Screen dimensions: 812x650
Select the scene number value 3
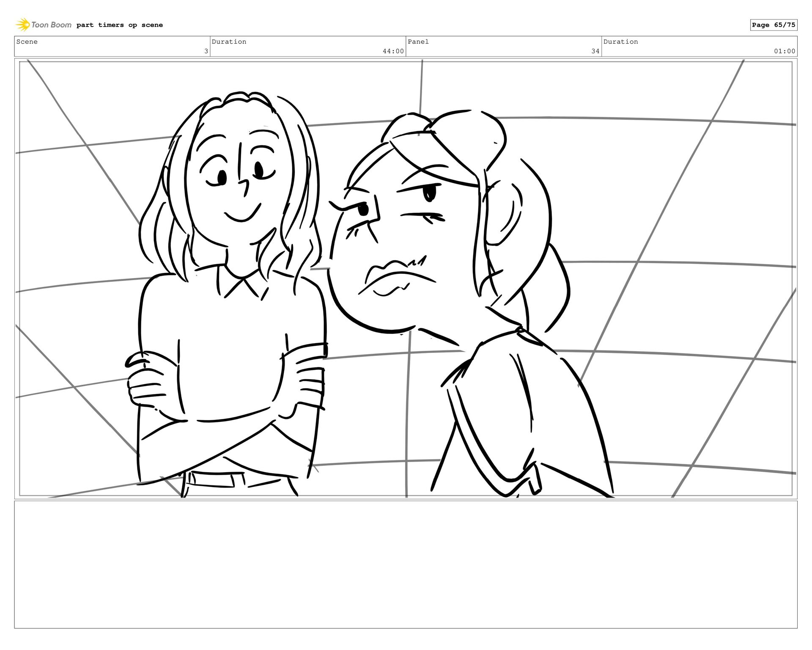(206, 51)
